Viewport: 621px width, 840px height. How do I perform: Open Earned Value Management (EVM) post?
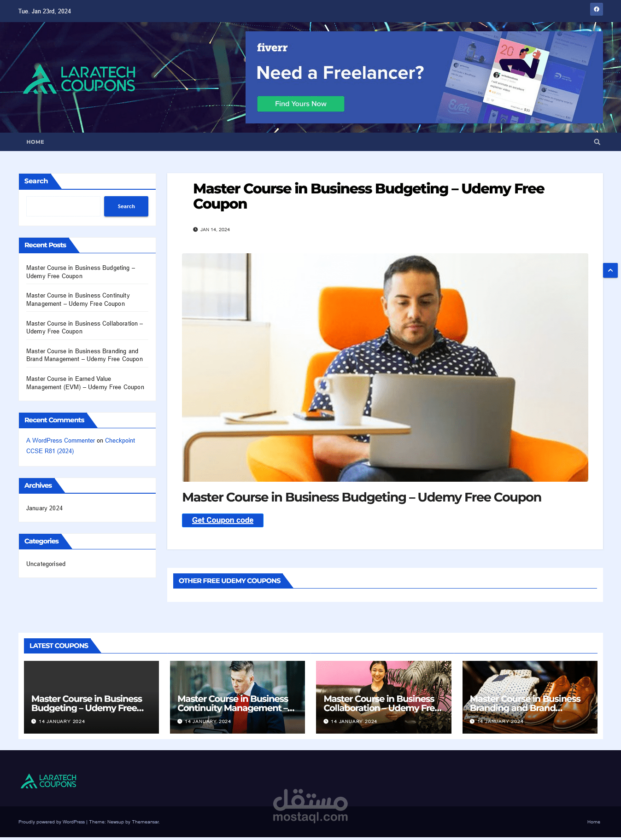(85, 383)
